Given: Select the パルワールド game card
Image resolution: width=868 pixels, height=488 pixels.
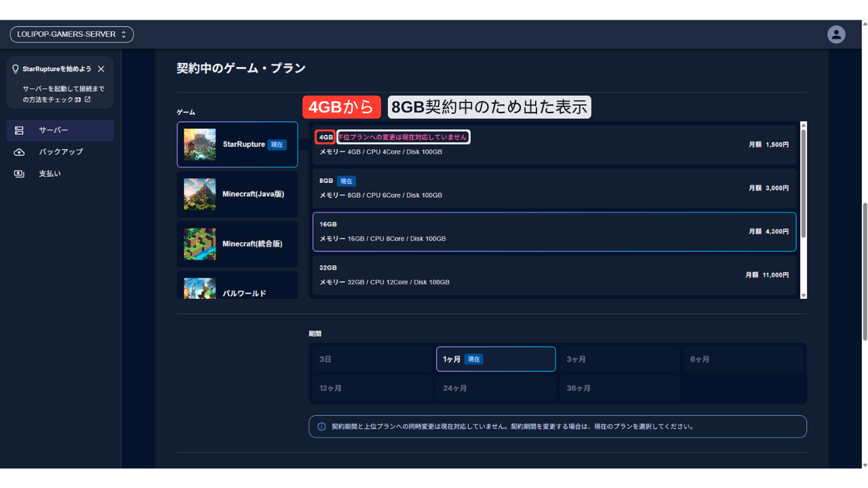Looking at the screenshot, I should pyautogui.click(x=237, y=285).
